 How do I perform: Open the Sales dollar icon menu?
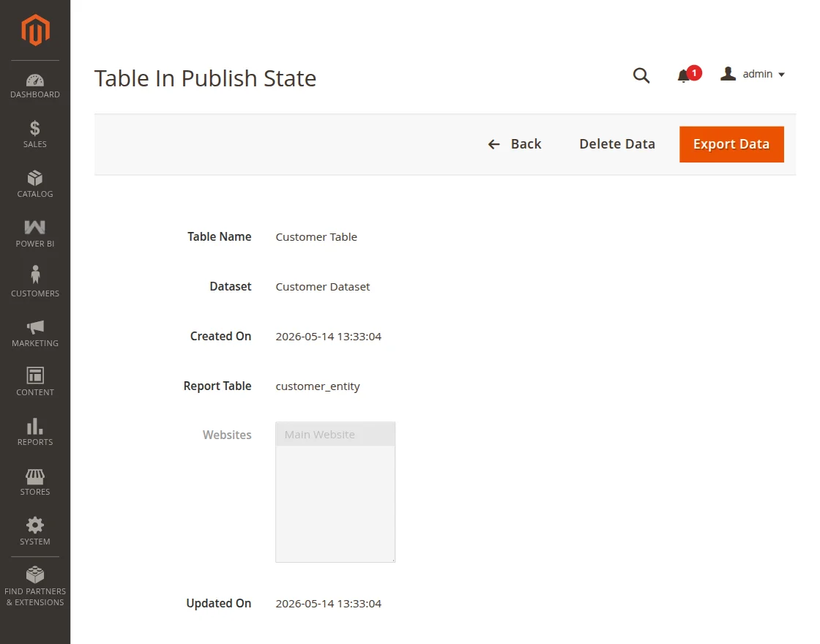(35, 128)
